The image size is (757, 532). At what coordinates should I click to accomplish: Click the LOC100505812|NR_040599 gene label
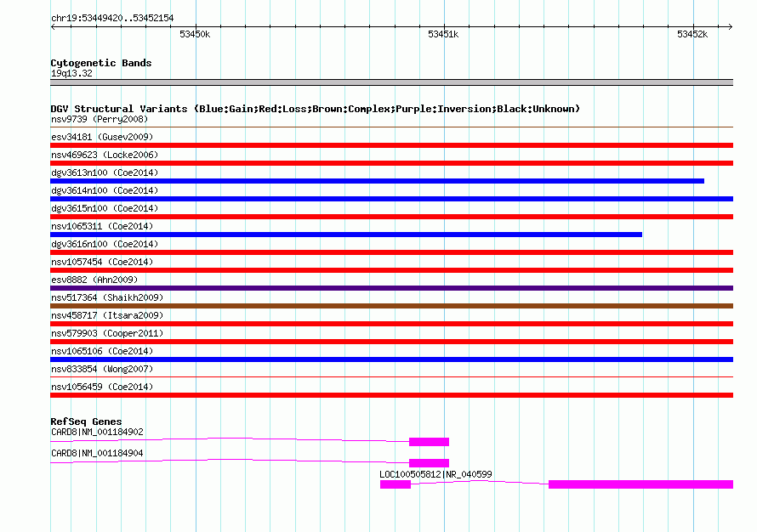435,474
